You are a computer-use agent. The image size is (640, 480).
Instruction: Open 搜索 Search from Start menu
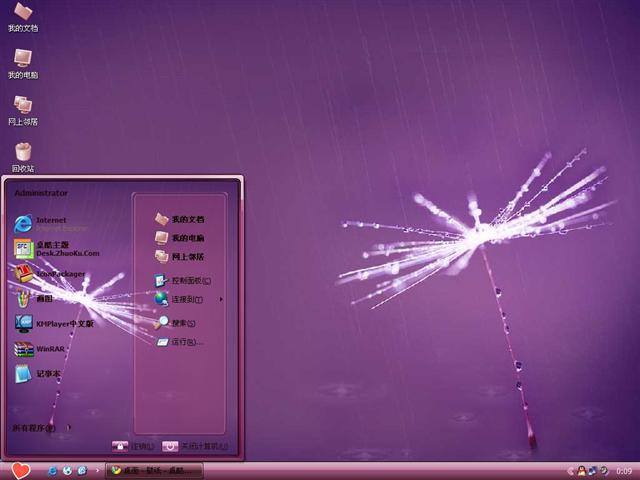click(175, 323)
